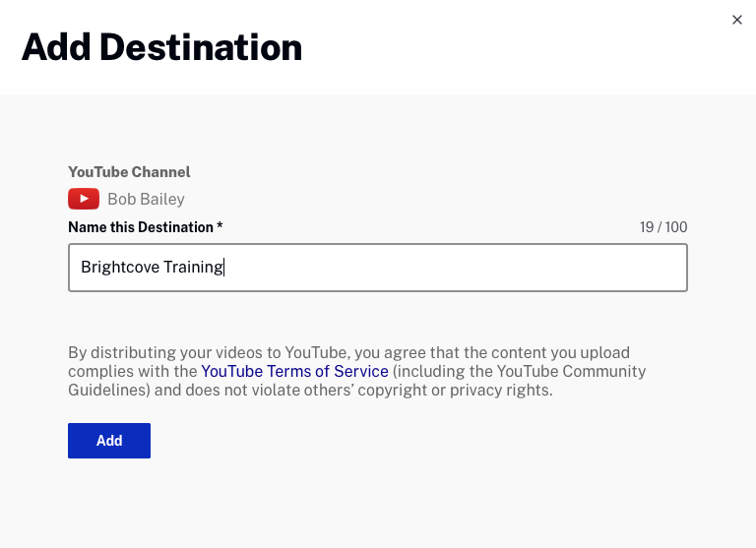This screenshot has height=548, width=756.
Task: Click the YouTube Community Guidelines text
Action: [x=571, y=371]
